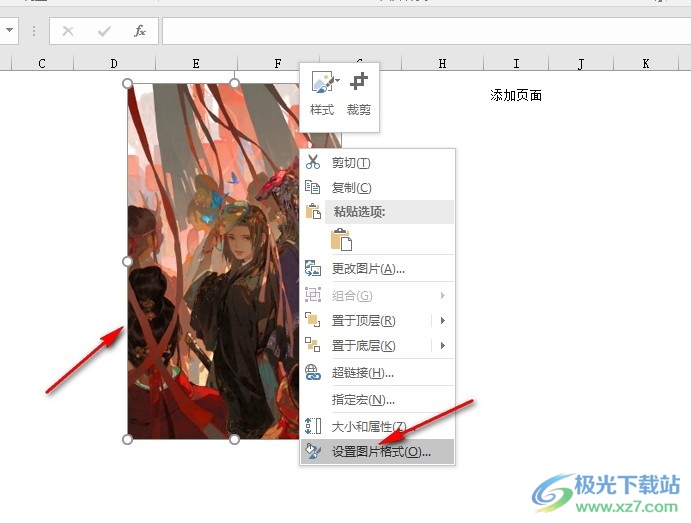The height and width of the screenshot is (523, 691).
Task: Click the formula bar Enter checkmark
Action: tap(104, 31)
